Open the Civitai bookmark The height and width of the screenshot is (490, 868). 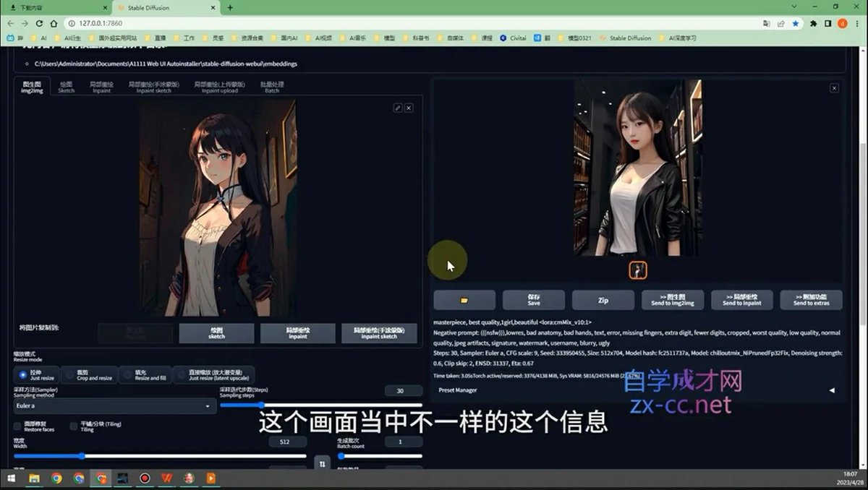coord(514,38)
